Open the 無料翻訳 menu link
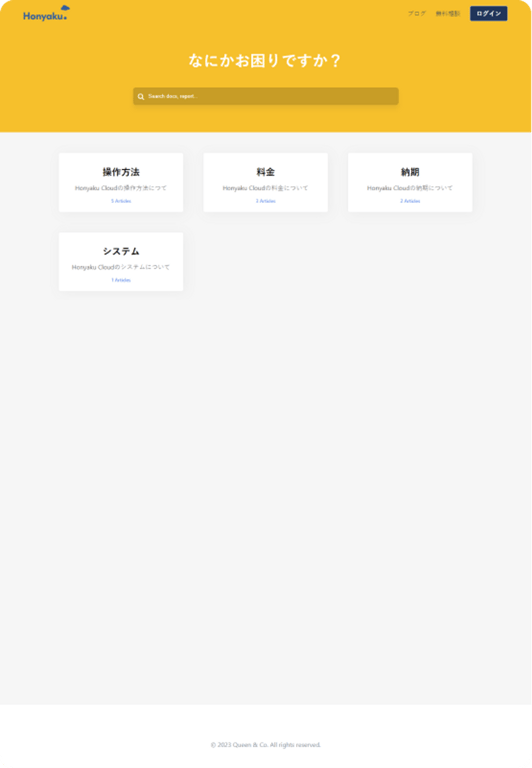532x768 pixels. [448, 14]
